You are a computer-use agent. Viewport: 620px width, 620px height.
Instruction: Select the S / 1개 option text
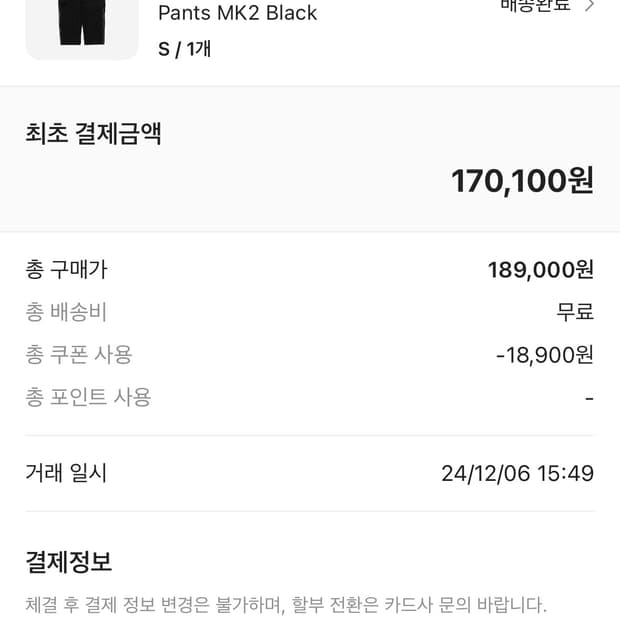coord(184,48)
